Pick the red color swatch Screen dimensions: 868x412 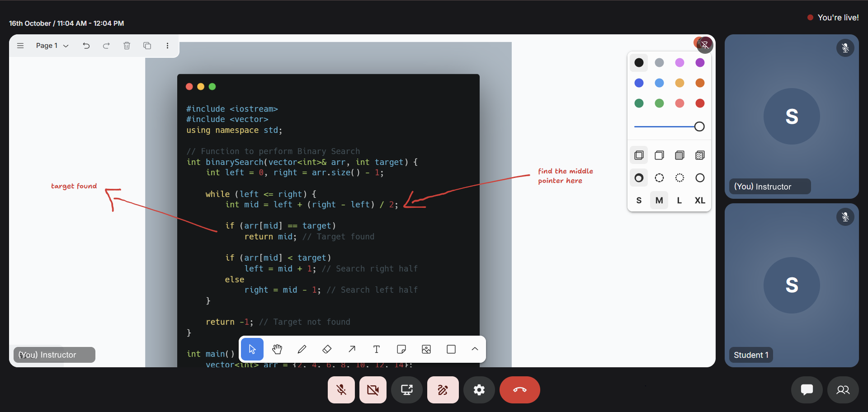[x=700, y=103]
